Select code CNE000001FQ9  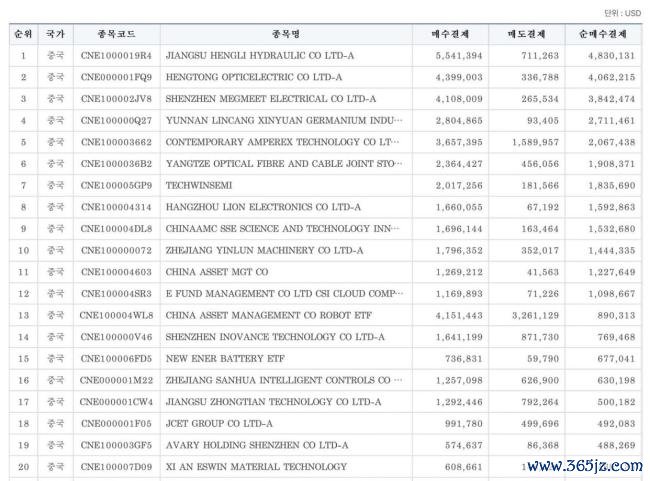(x=116, y=77)
